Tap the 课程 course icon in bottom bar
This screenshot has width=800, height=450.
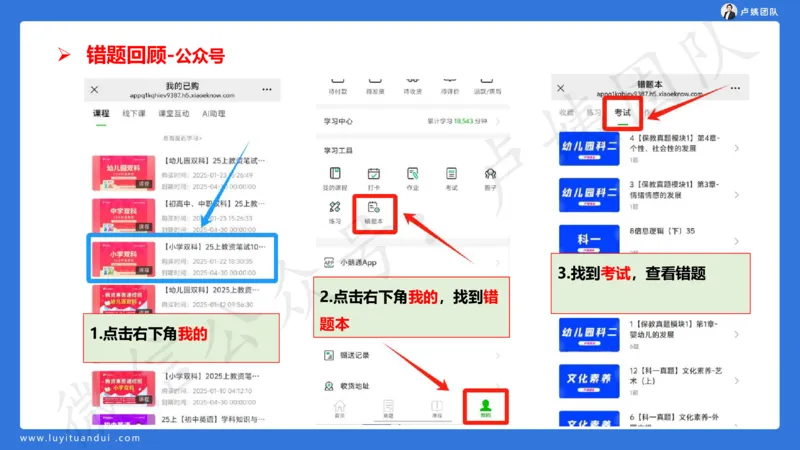[437, 407]
